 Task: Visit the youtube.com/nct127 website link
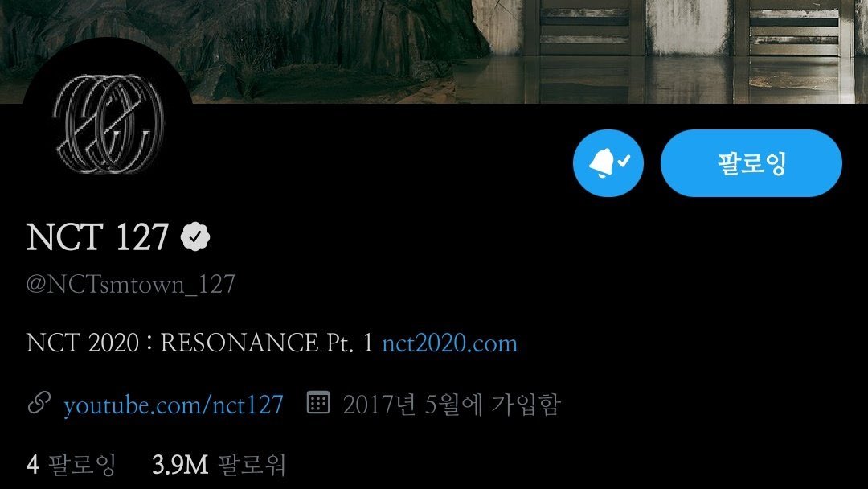pos(174,405)
